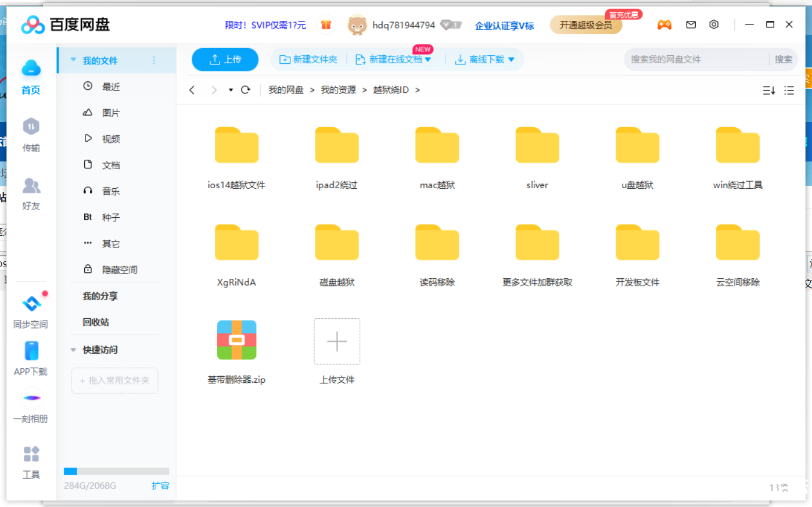Open 企业认证享V标 link
This screenshot has height=507, width=812.
coord(504,26)
